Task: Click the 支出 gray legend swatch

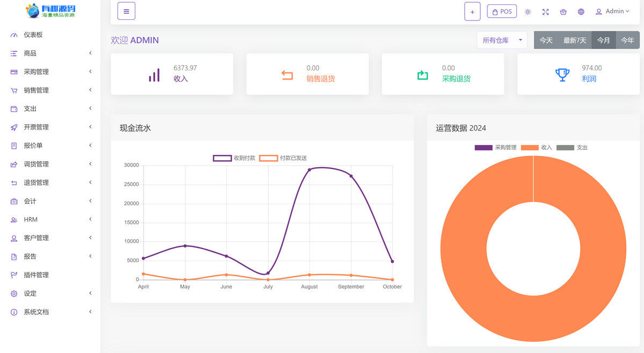Action: 565,147
